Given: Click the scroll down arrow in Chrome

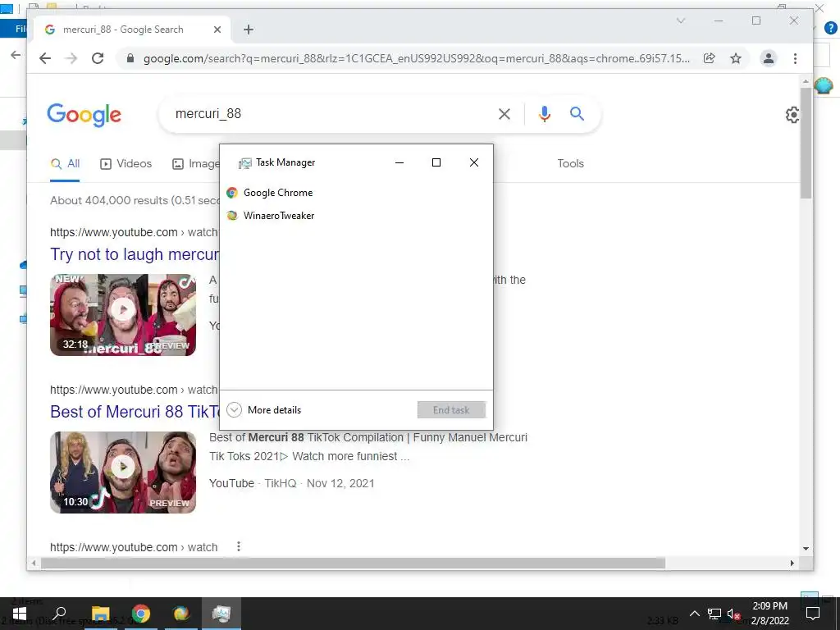Looking at the screenshot, I should click(806, 549).
